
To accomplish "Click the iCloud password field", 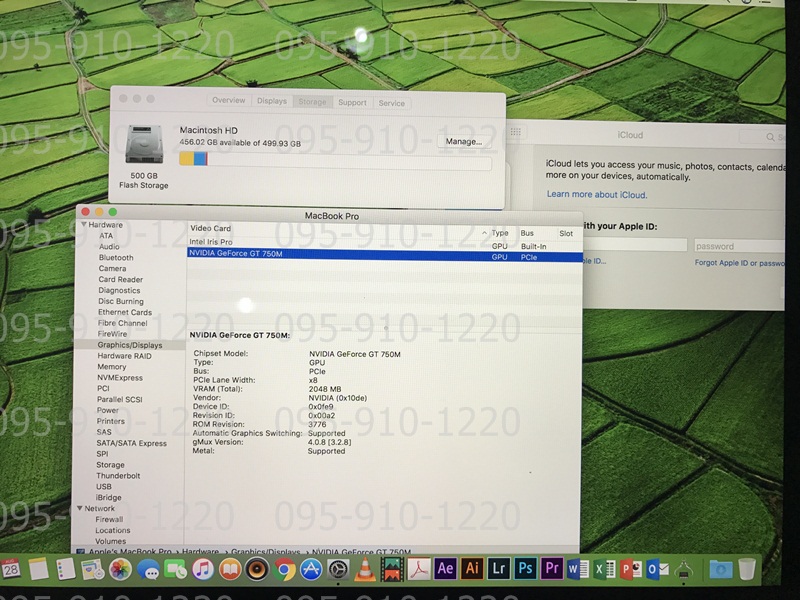I will pyautogui.click(x=738, y=246).
